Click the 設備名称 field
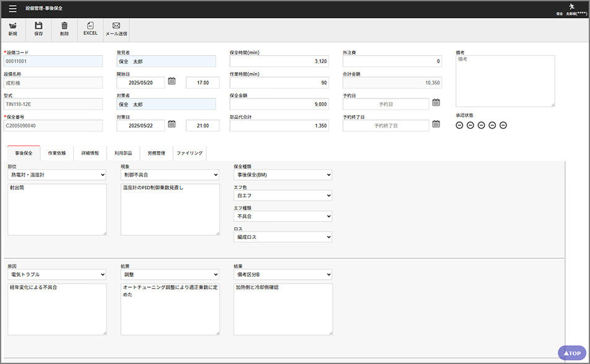This screenshot has height=364, width=590. [x=53, y=83]
